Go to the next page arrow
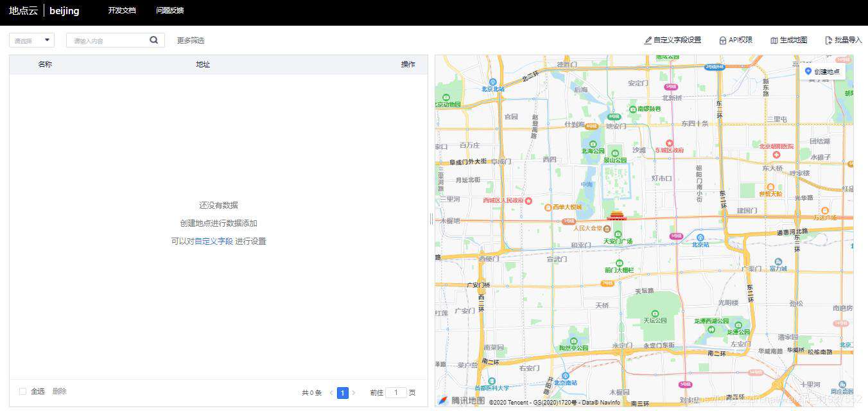This screenshot has height=411, width=868. pyautogui.click(x=354, y=392)
